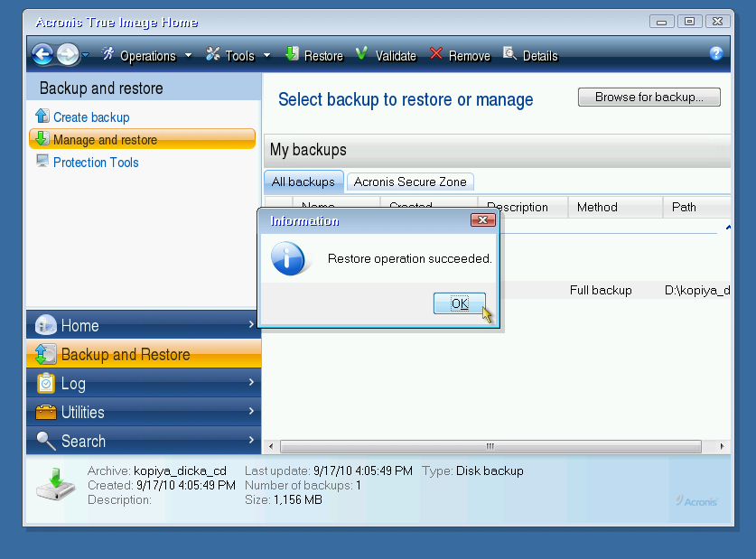Open the Log navigation section

(145, 384)
